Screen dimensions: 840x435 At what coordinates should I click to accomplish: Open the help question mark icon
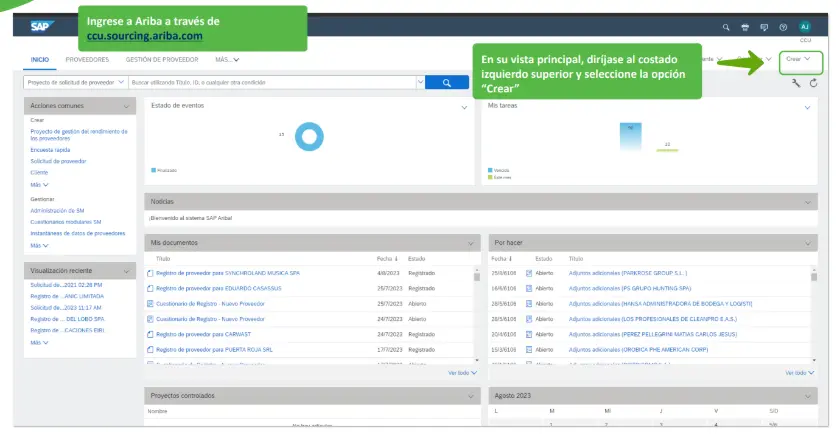point(783,27)
